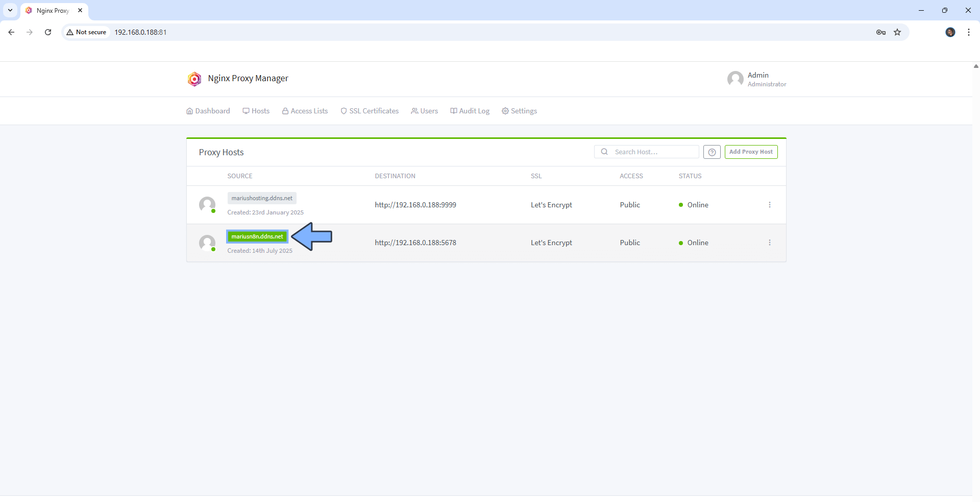Open the three-dot menu for mariusn8n.ddns.net
Viewport: 980px width, 502px height.
[x=769, y=243]
